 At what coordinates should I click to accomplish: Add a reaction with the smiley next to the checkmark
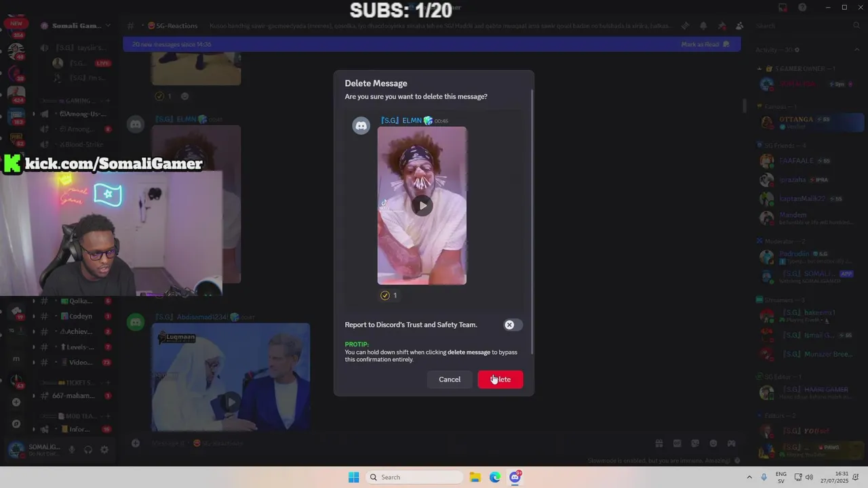point(184,96)
